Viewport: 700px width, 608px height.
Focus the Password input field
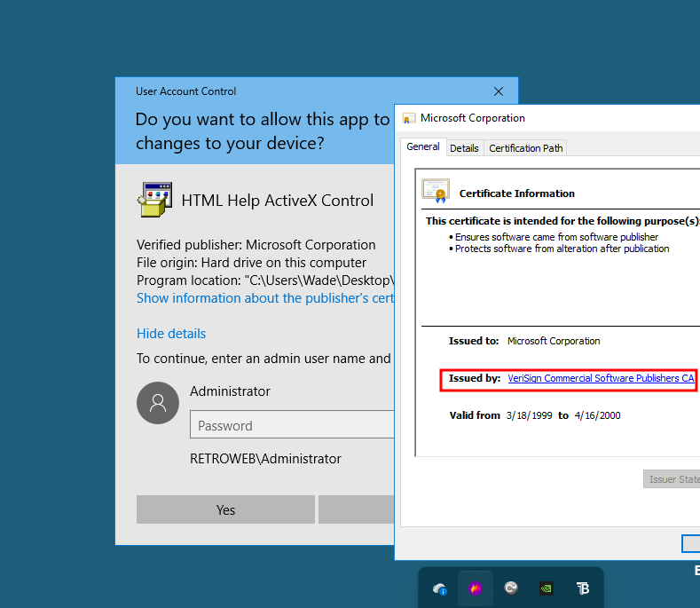[x=293, y=425]
